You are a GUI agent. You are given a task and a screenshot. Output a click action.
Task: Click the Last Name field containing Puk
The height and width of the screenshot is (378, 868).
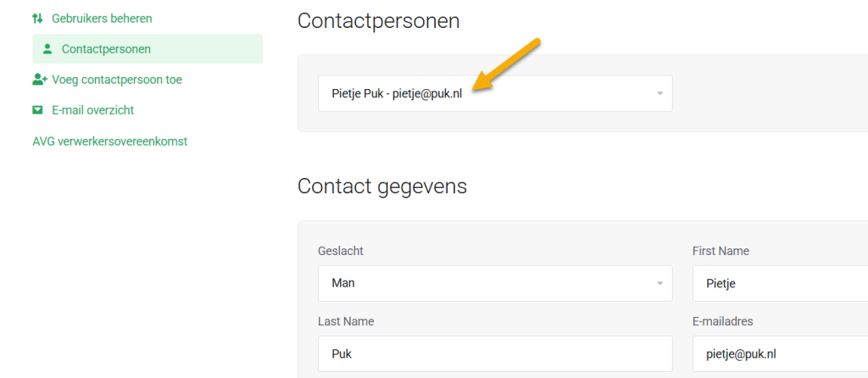[x=495, y=353]
